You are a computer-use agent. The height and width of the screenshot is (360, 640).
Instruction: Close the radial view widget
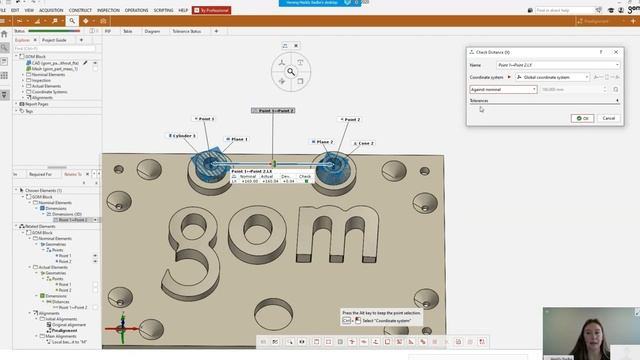tap(296, 46)
